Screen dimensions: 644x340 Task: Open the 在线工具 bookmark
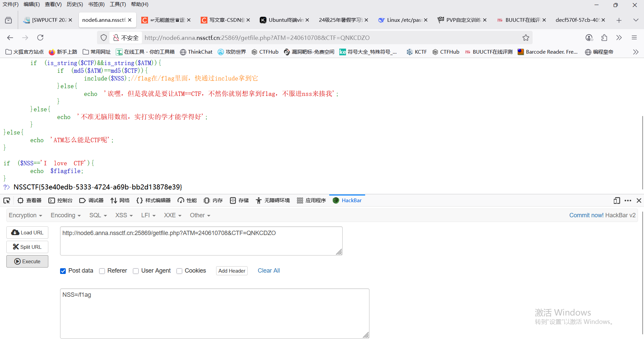coord(145,52)
